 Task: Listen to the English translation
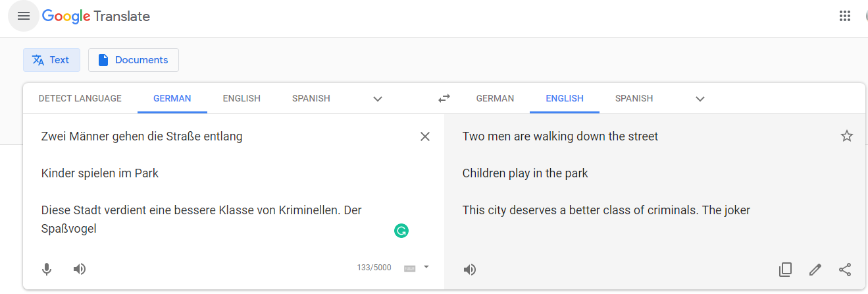click(x=470, y=270)
